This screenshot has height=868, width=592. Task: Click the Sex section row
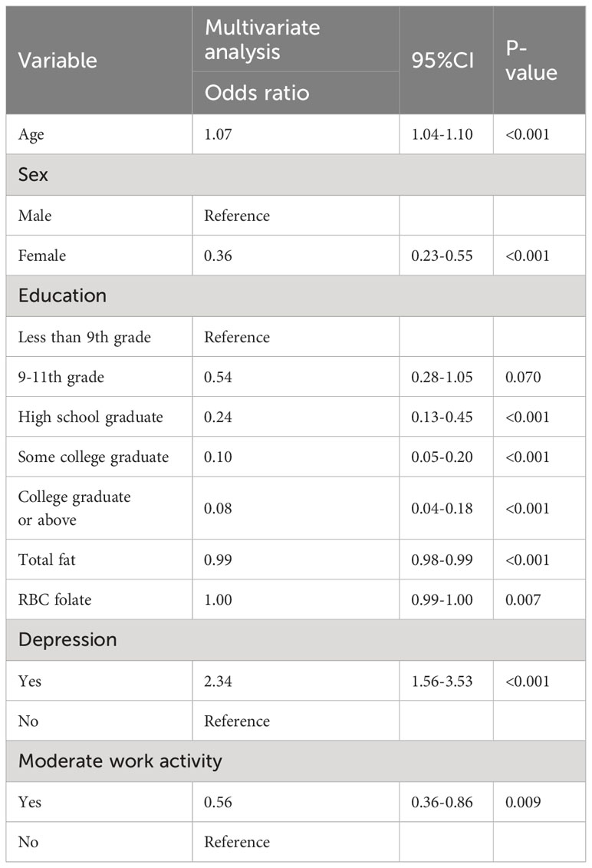pyautogui.click(x=295, y=174)
